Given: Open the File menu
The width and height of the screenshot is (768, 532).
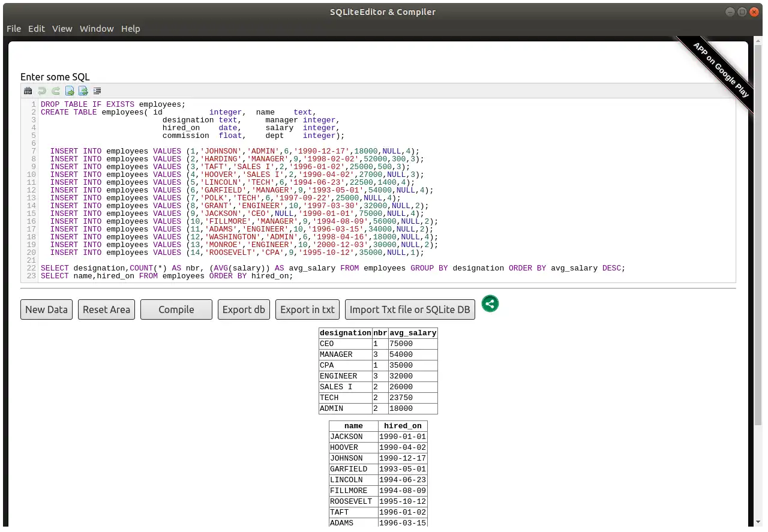Looking at the screenshot, I should [14, 29].
